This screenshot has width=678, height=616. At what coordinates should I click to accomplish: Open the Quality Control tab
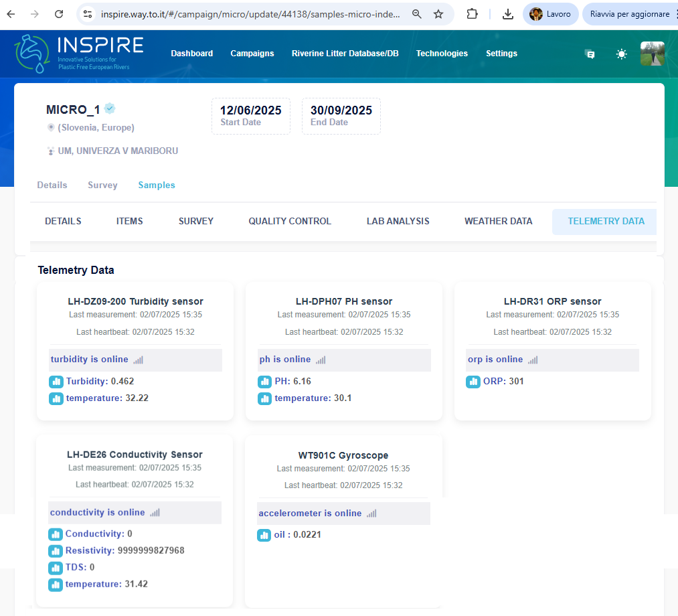tap(290, 222)
